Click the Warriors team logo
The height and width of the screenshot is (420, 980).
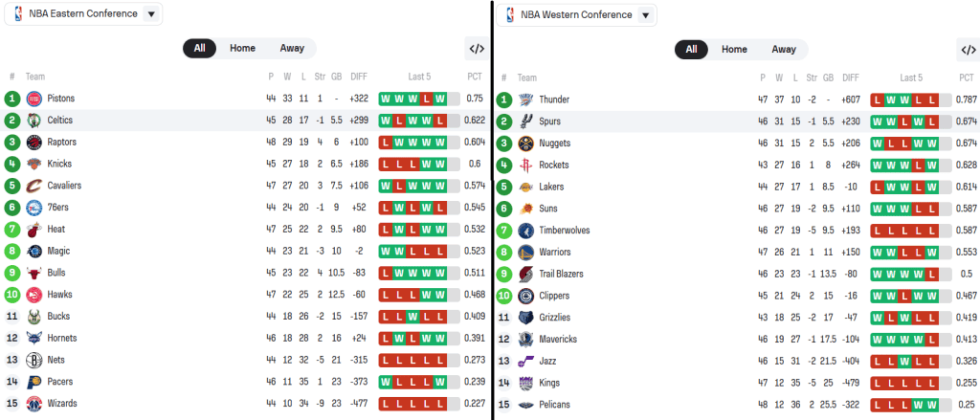pos(525,252)
